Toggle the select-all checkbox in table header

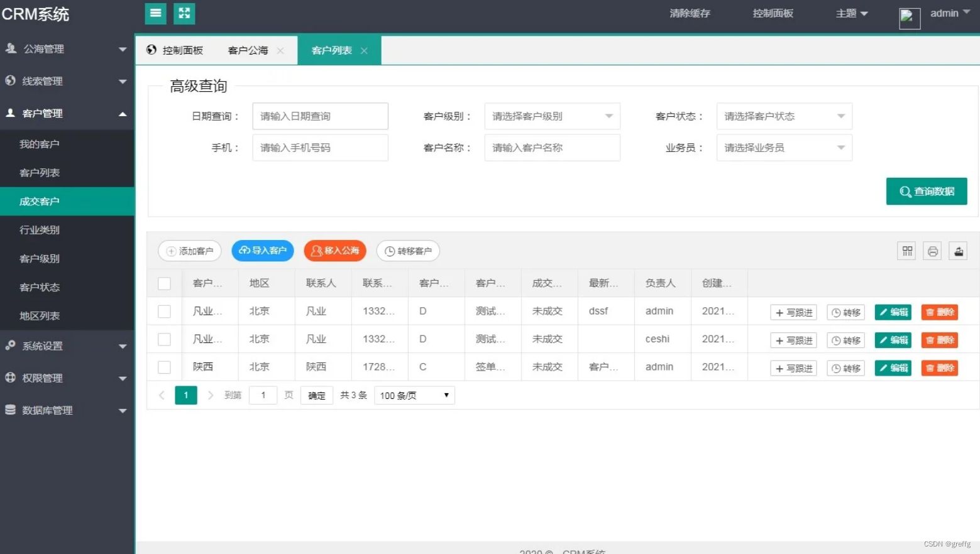point(164,283)
